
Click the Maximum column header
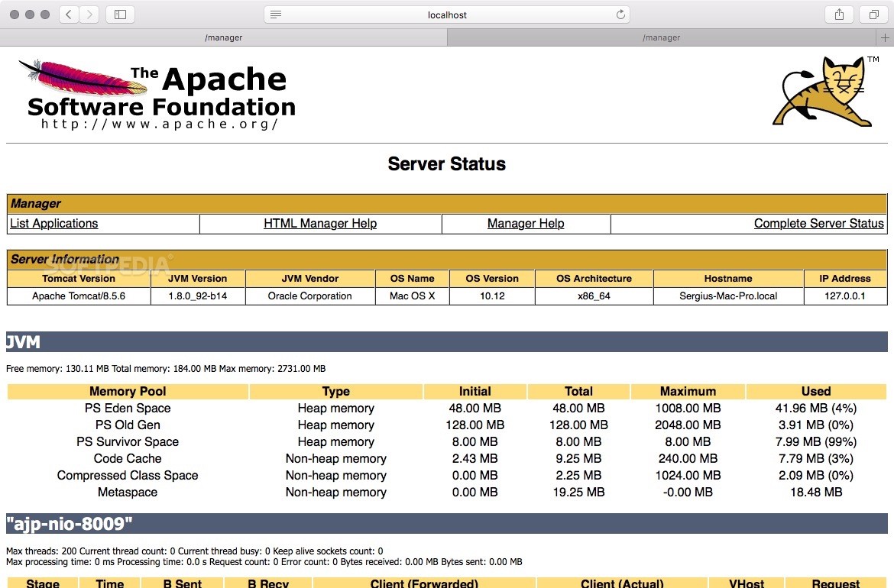[688, 392]
